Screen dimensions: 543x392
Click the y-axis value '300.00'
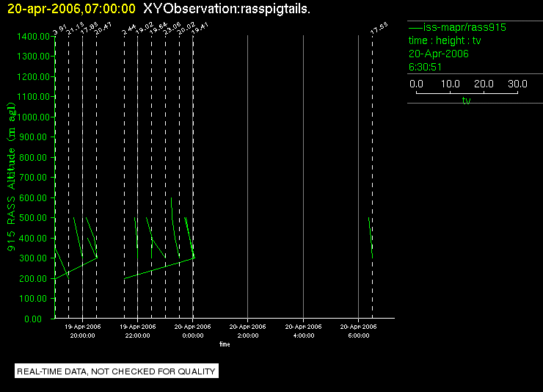pos(33,258)
